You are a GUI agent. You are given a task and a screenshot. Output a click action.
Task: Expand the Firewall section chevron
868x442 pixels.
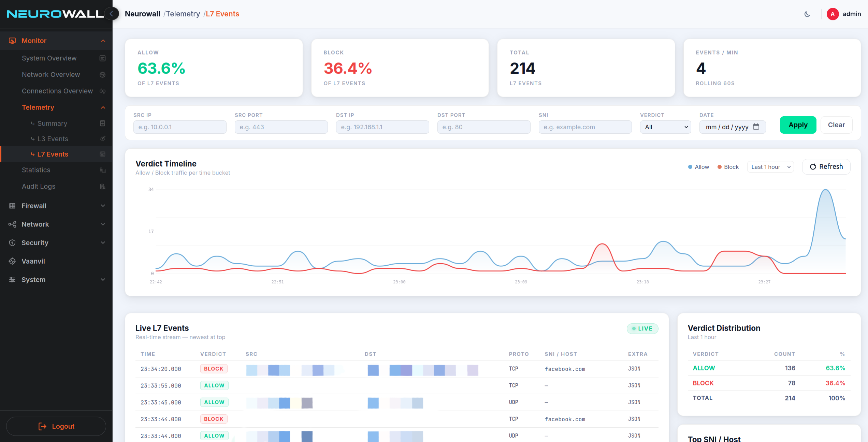[x=103, y=206]
